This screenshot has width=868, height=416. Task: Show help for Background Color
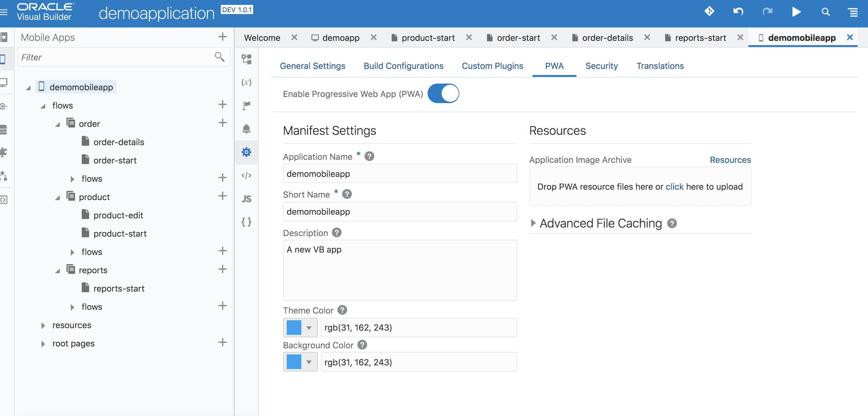pos(362,345)
